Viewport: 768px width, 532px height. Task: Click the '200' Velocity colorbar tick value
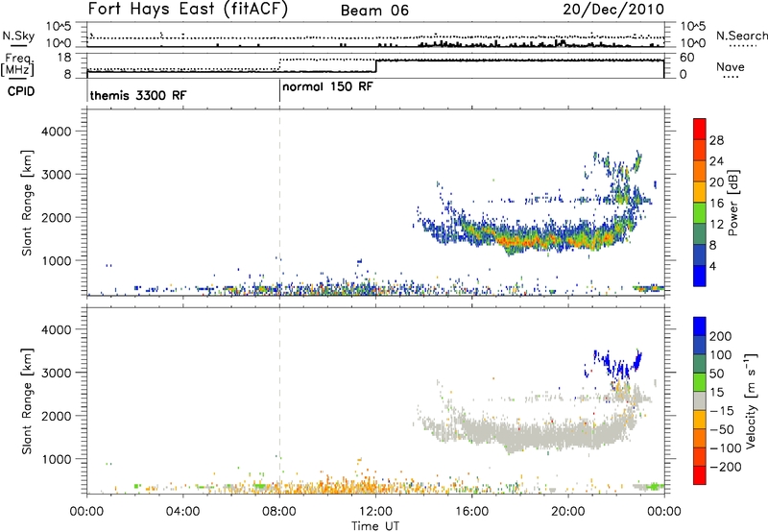click(721, 336)
